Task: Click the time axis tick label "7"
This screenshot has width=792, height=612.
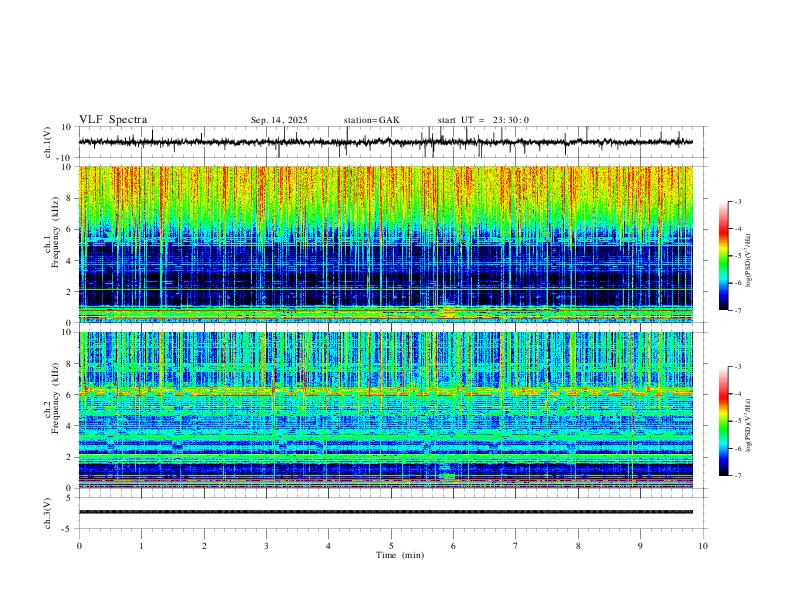Action: tap(516, 546)
